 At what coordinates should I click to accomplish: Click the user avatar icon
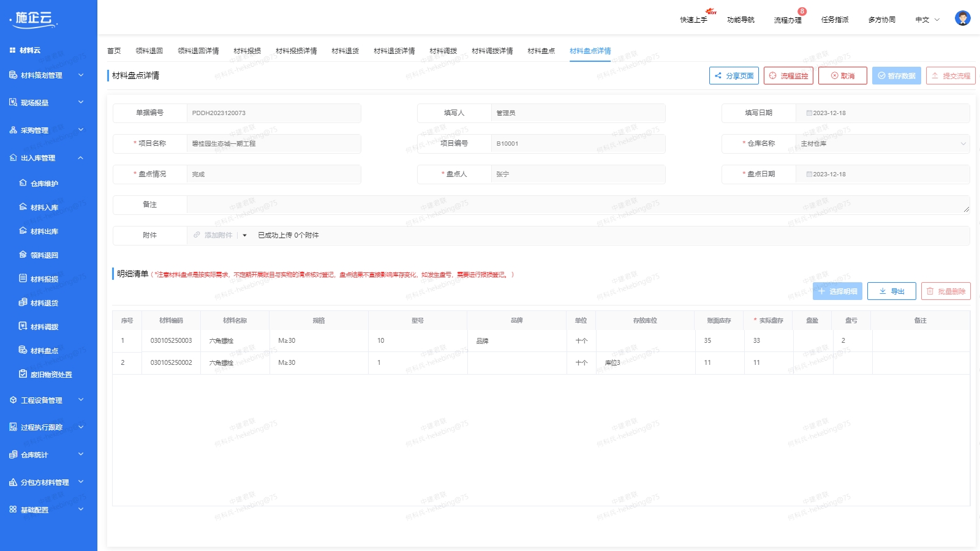[x=962, y=18]
